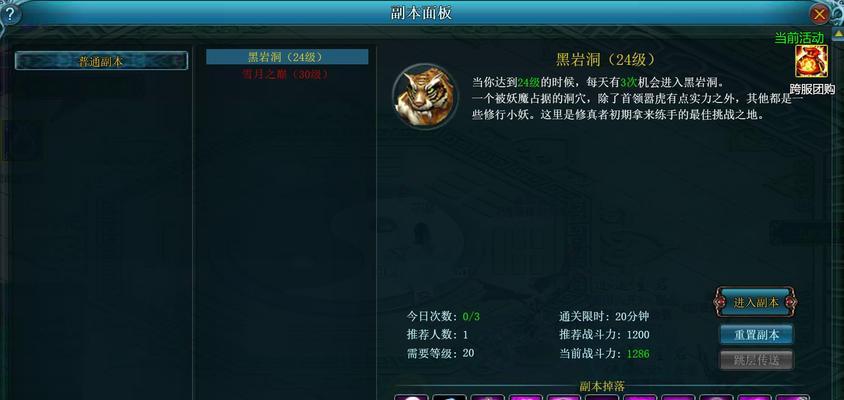Click the 副本掉落 section heading
This screenshot has height=400, width=844.
[602, 386]
